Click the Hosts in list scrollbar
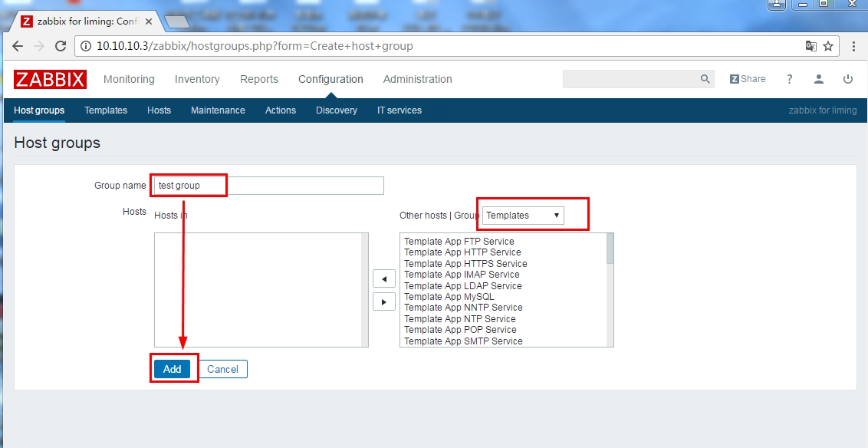 [365, 290]
